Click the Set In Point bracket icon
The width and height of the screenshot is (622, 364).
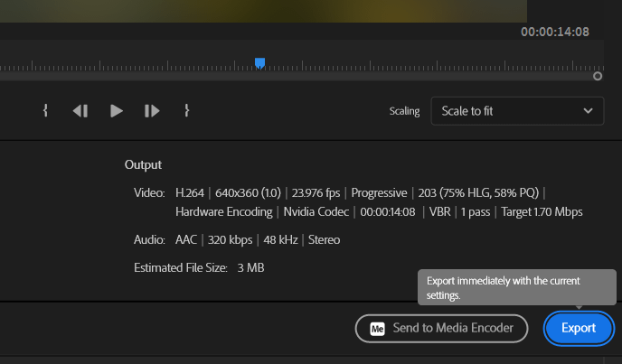point(44,111)
